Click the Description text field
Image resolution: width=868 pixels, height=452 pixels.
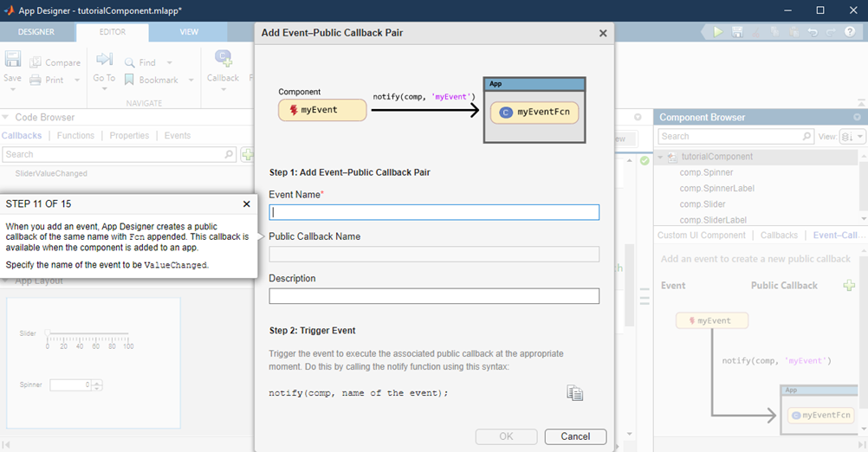[x=434, y=296]
